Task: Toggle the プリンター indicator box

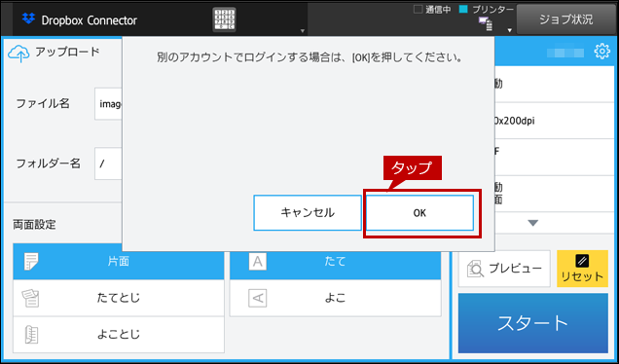Action: (463, 9)
